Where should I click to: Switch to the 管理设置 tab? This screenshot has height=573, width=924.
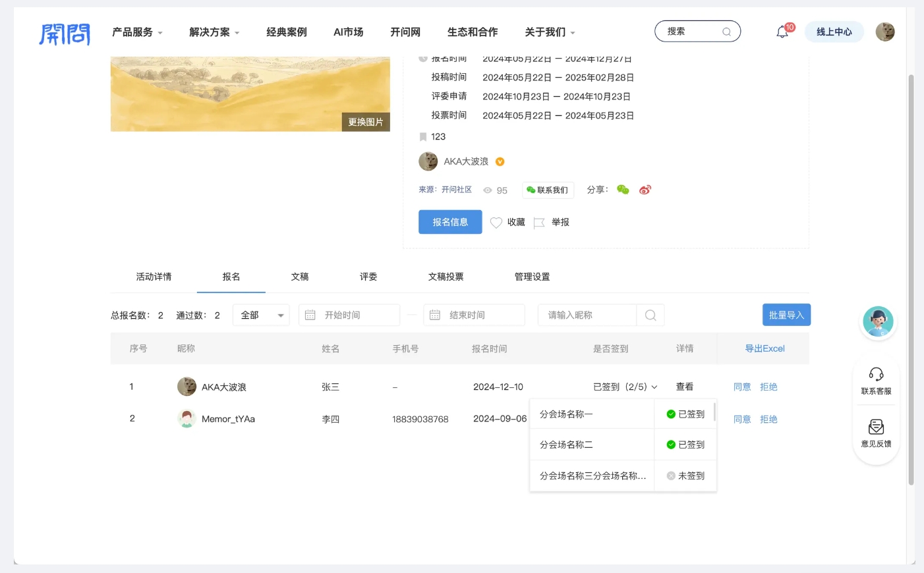[x=532, y=277]
